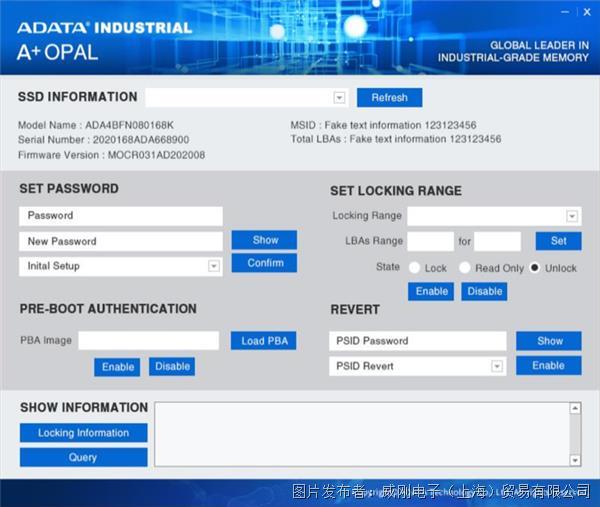Viewport: 600px width, 507px height.
Task: Click the Query button
Action: [x=83, y=457]
